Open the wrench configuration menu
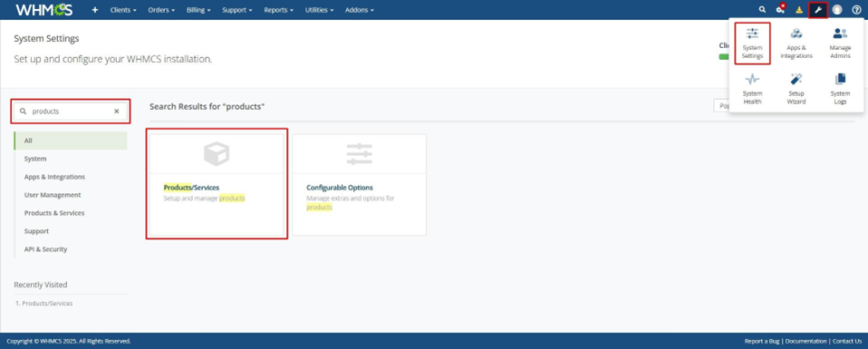 [817, 10]
